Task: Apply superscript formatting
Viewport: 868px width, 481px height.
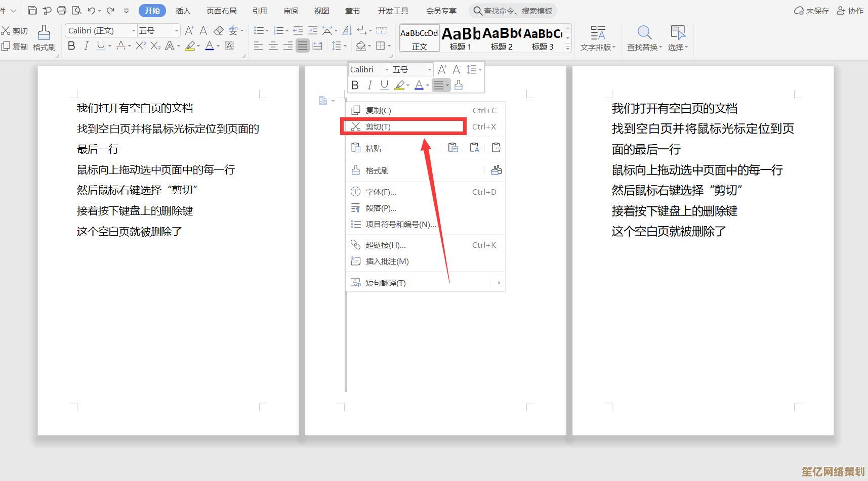Action: (140, 46)
